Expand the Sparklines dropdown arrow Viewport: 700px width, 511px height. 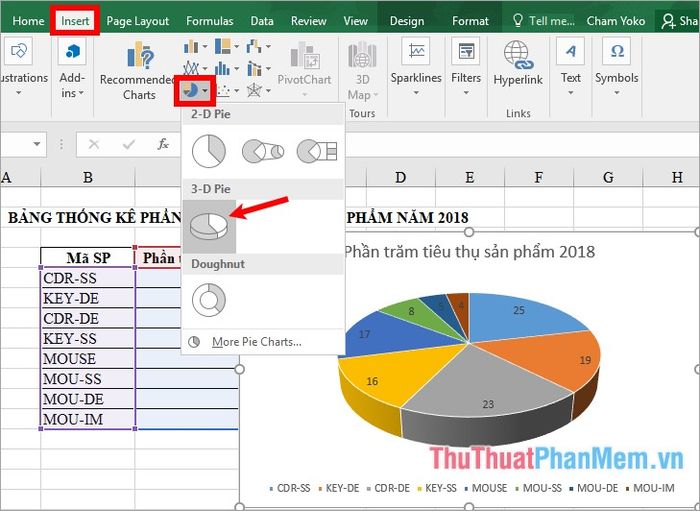(x=416, y=93)
